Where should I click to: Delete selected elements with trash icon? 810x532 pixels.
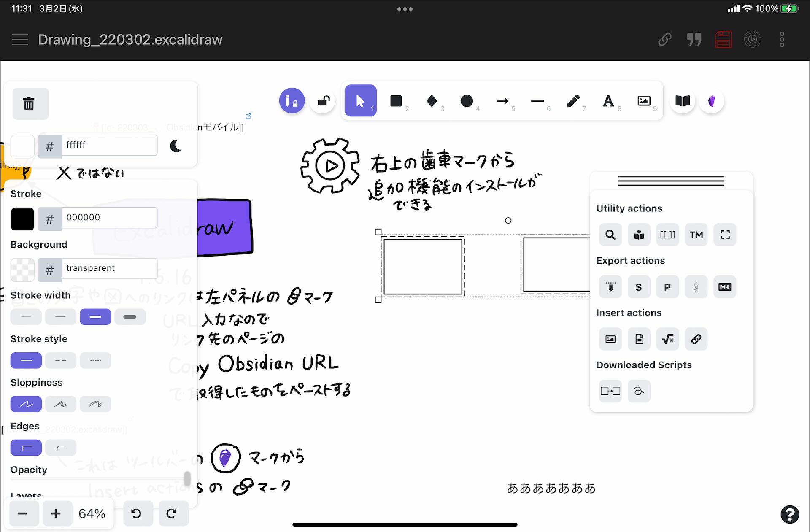(29, 104)
